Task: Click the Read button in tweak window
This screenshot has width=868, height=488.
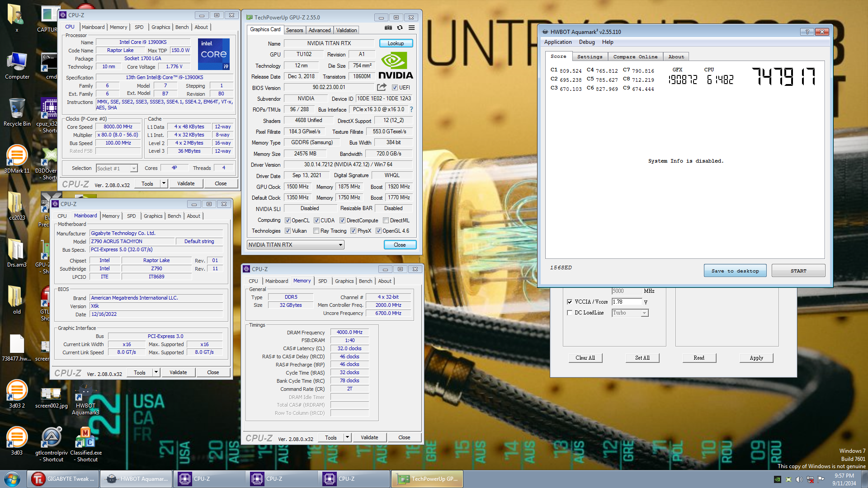Action: (x=699, y=358)
